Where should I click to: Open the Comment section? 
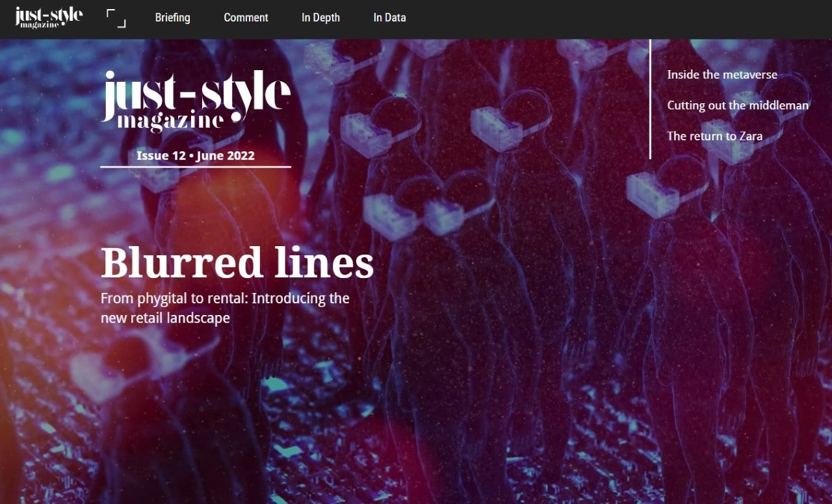pos(246,18)
